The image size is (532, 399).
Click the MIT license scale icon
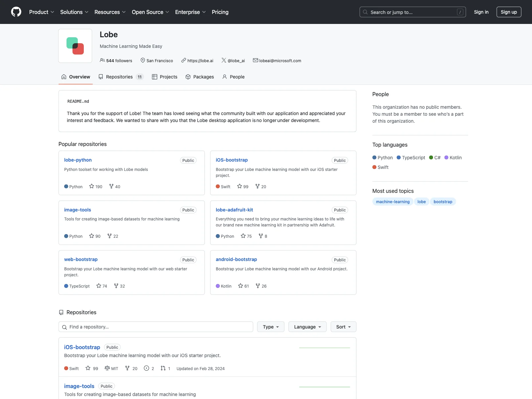click(x=107, y=368)
